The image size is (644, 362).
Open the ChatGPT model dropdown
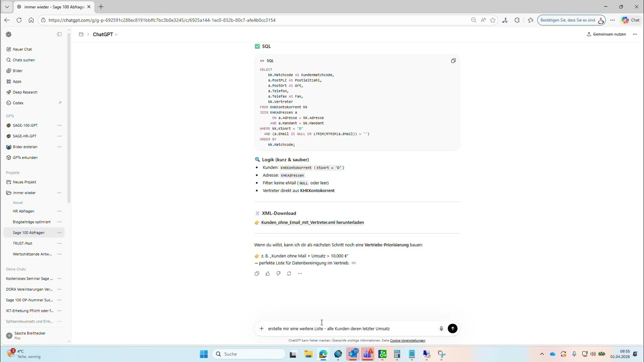(105, 34)
